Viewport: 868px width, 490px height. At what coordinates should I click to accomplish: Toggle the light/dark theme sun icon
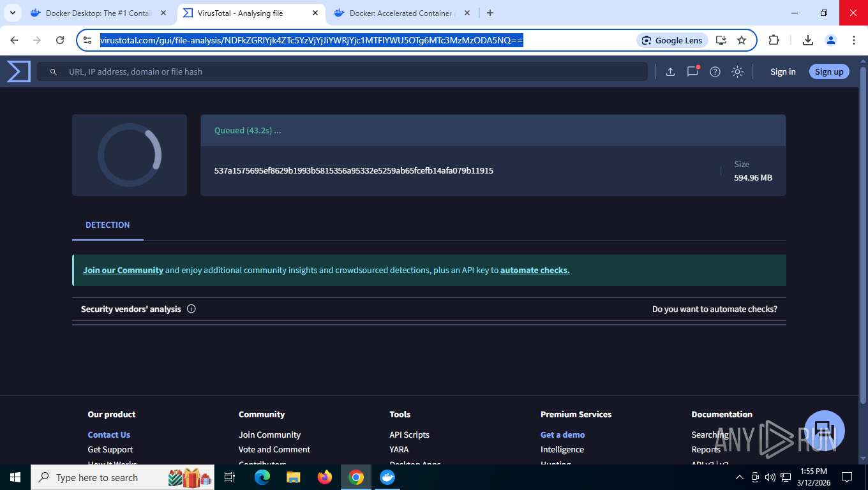click(737, 71)
